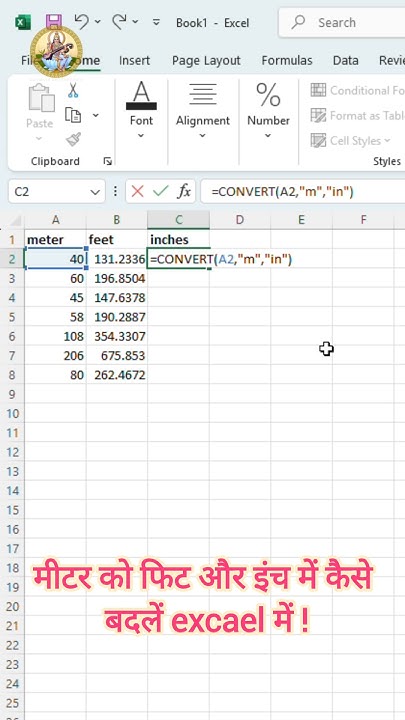Screen dimensions: 405x720
Task: Click the Paste clipboard icon
Action: (41, 98)
